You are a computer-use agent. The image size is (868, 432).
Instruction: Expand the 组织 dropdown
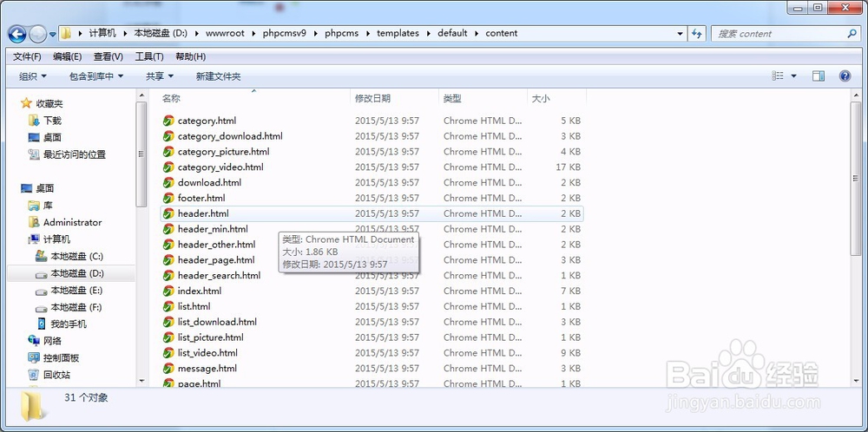click(33, 76)
